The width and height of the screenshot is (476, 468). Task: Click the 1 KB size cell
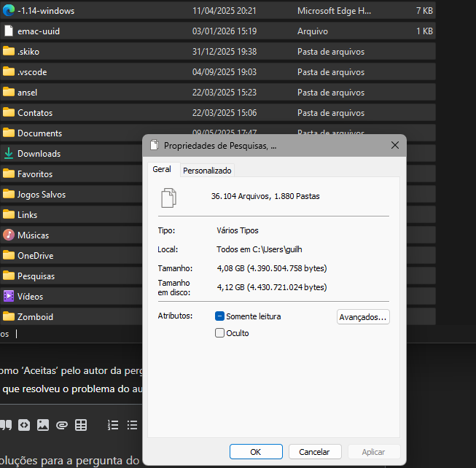pyautogui.click(x=424, y=31)
